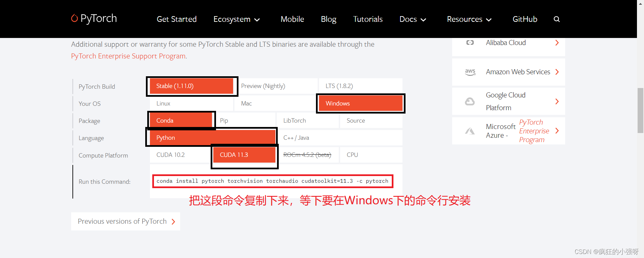Select CUDA 10.2 compute platform
Screen dimensions: 644x258
tap(181, 155)
